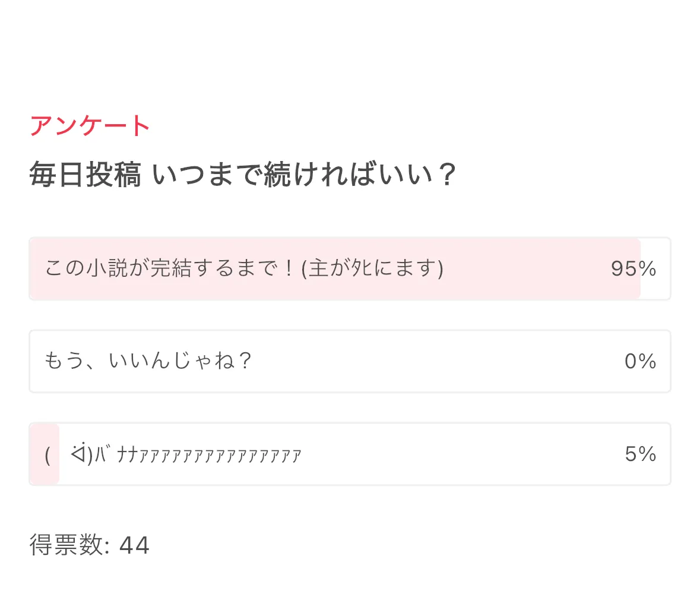Screen dimensions: 700x597
Task: Choose the もう、いいんじゃね？ poll option
Action: 350,361
